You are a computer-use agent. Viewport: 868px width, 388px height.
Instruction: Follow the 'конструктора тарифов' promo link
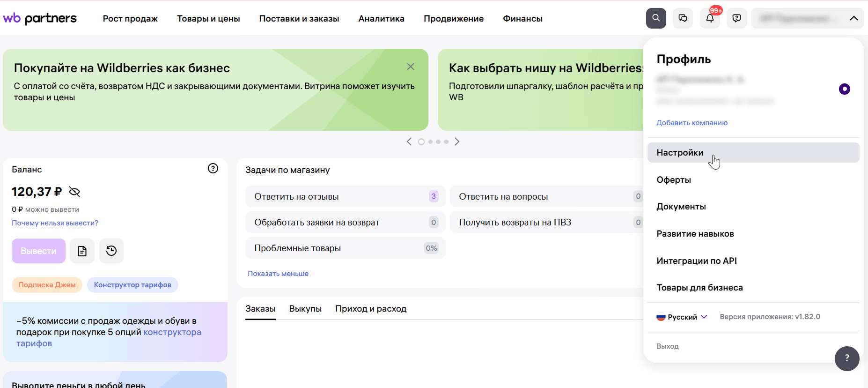pos(172,332)
